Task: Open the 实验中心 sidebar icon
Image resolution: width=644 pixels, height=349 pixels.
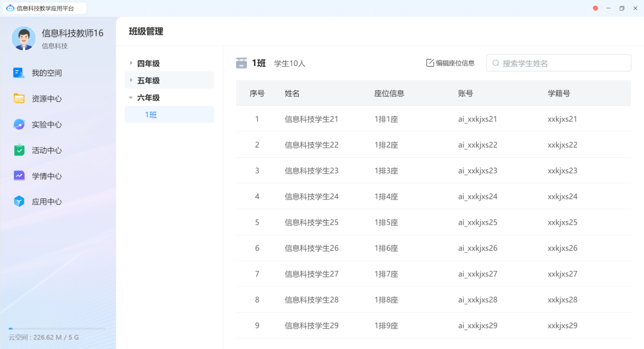Action: pos(18,124)
